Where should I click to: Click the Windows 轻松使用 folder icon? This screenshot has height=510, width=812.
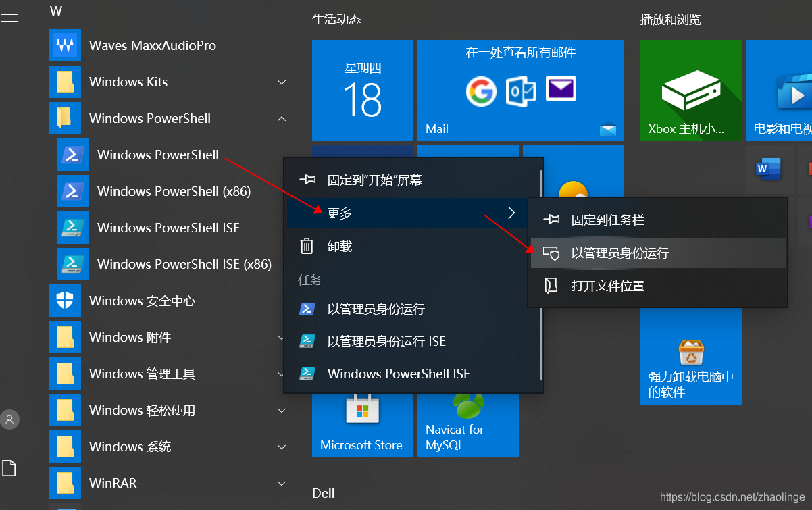65,410
